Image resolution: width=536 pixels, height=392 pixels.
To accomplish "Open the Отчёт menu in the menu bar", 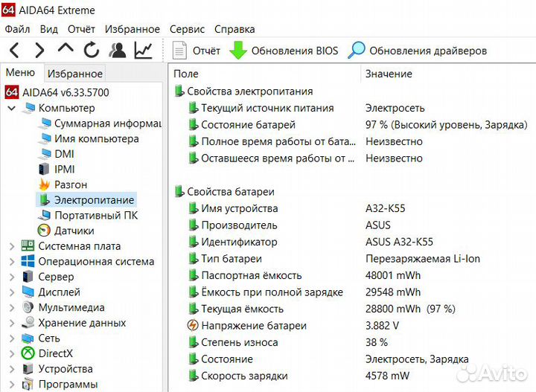I will click(81, 29).
